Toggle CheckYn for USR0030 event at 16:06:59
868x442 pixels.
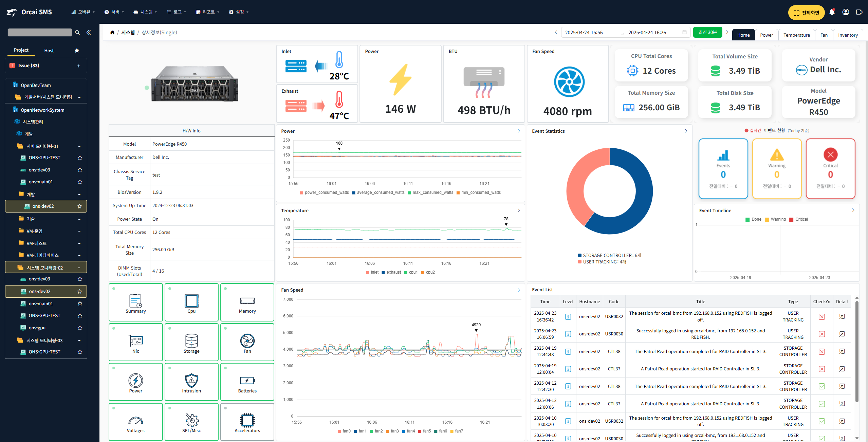(821, 334)
